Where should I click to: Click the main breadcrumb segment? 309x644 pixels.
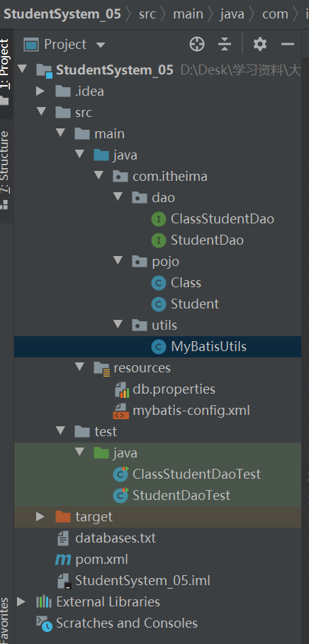(x=188, y=14)
